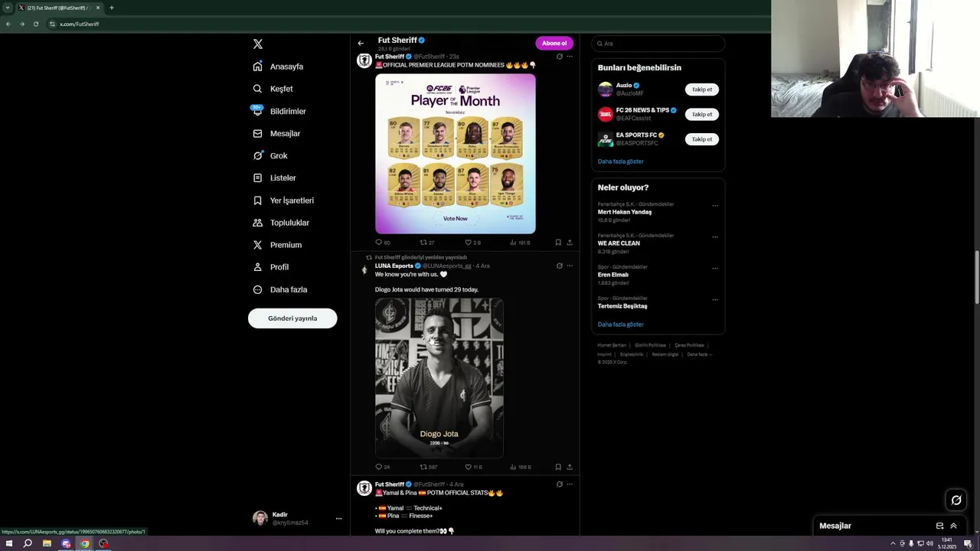Click back arrow beside Fut Sheriff title
Screen dimensions: 980x551
click(361, 43)
